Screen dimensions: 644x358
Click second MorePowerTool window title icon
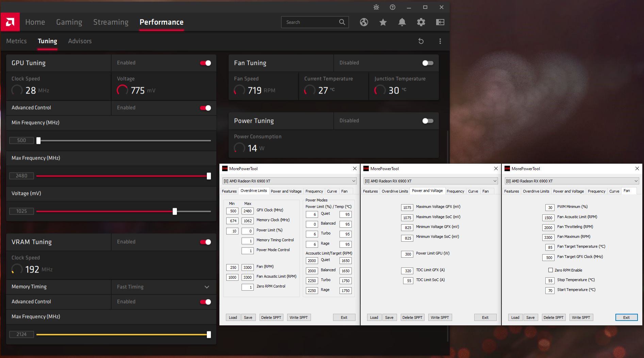pos(366,168)
